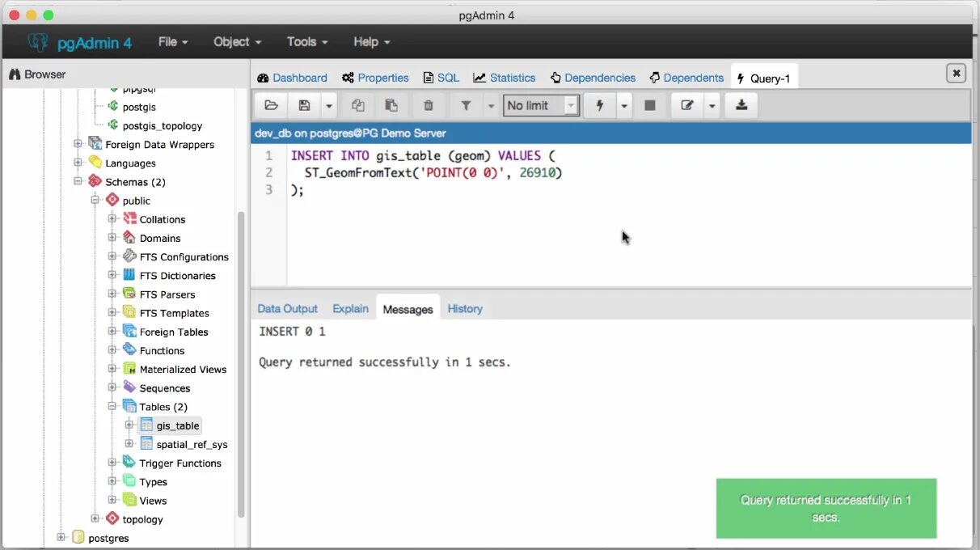Viewport: 980px width, 550px height.
Task: Collapse the public schema node
Action: pyautogui.click(x=95, y=200)
